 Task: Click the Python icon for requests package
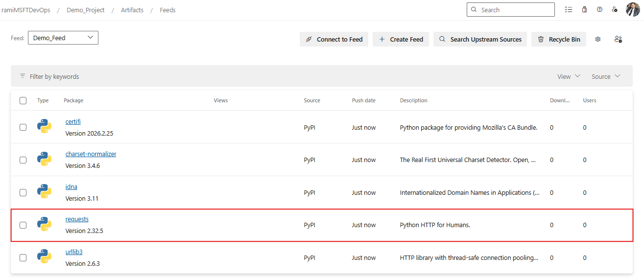44,225
